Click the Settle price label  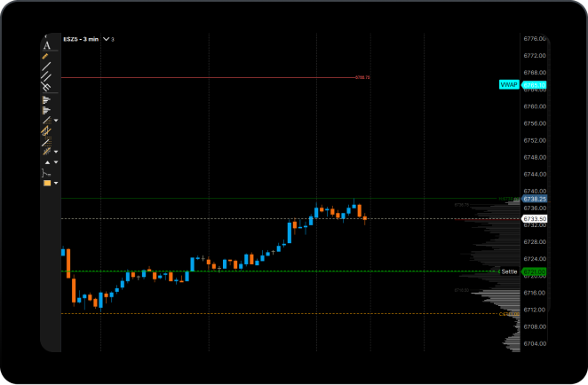508,271
